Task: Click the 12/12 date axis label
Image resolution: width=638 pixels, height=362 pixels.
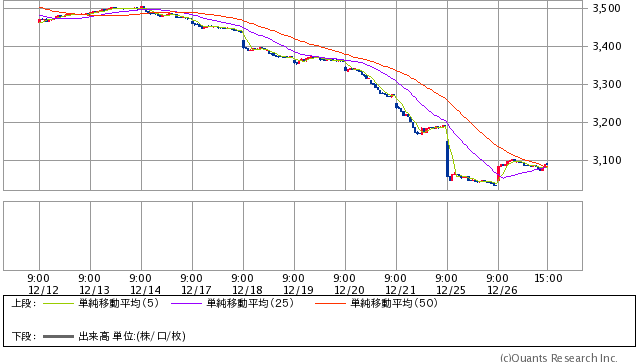Action: tap(43, 290)
